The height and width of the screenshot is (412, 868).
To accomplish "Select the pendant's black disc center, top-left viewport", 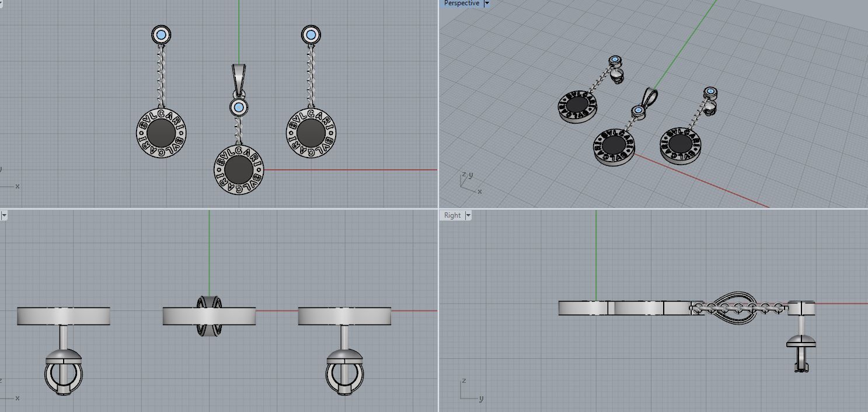I will (239, 169).
